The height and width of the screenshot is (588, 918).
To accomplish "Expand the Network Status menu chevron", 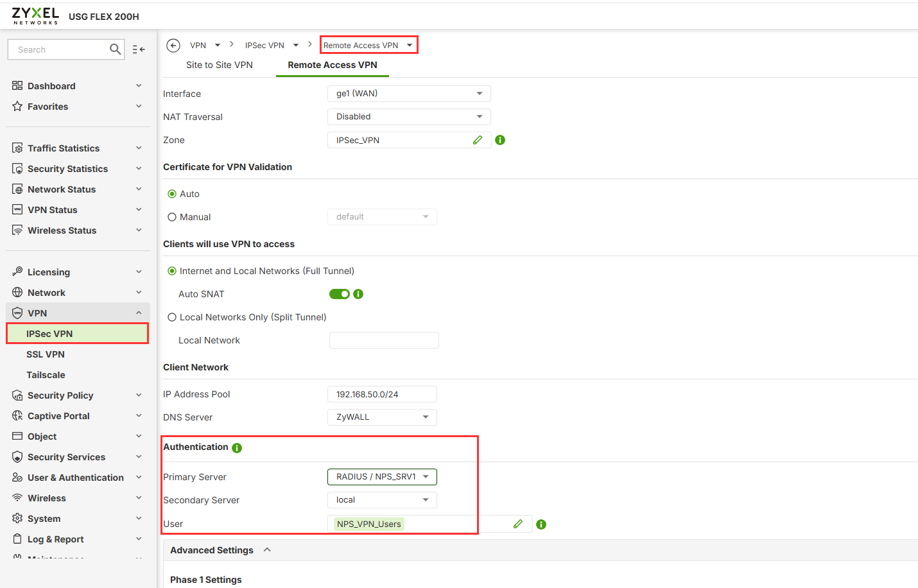I will (x=139, y=189).
